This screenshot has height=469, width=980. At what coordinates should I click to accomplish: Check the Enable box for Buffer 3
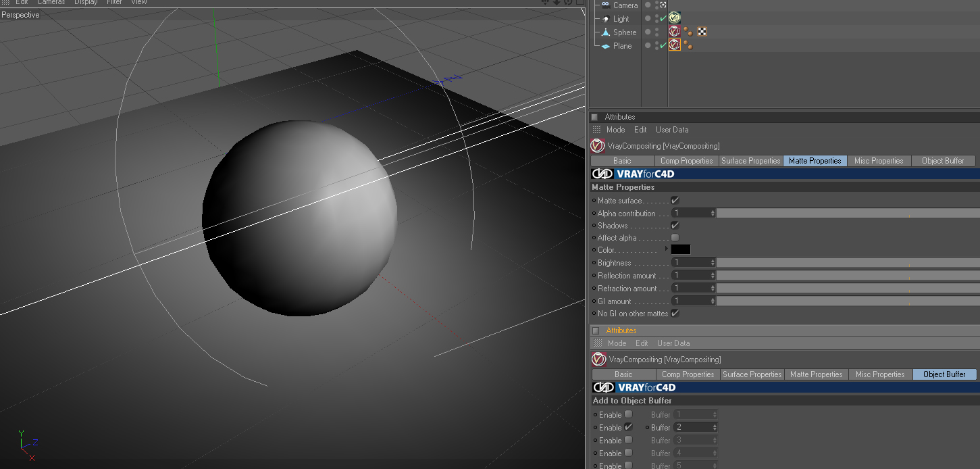pyautogui.click(x=628, y=440)
